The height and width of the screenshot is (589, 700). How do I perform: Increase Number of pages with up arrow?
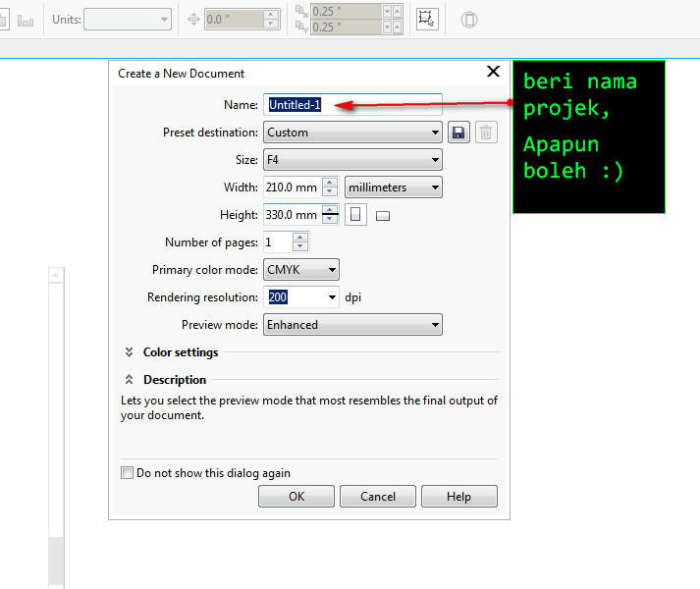(x=300, y=238)
